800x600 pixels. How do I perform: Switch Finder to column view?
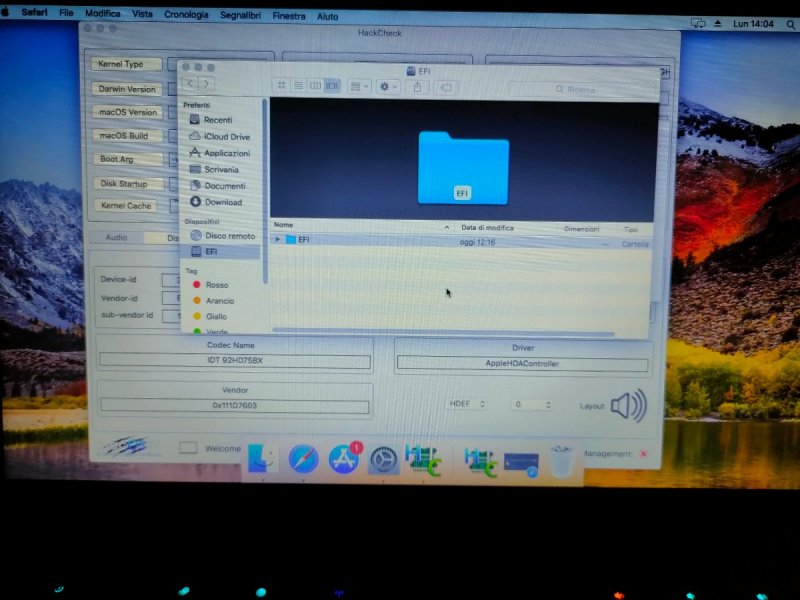(x=315, y=86)
